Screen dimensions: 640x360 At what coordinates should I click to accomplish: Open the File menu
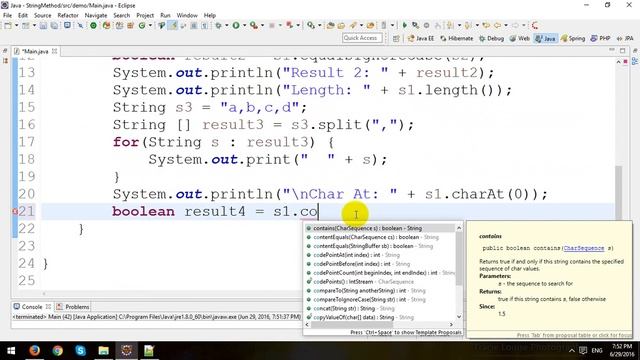click(7, 15)
